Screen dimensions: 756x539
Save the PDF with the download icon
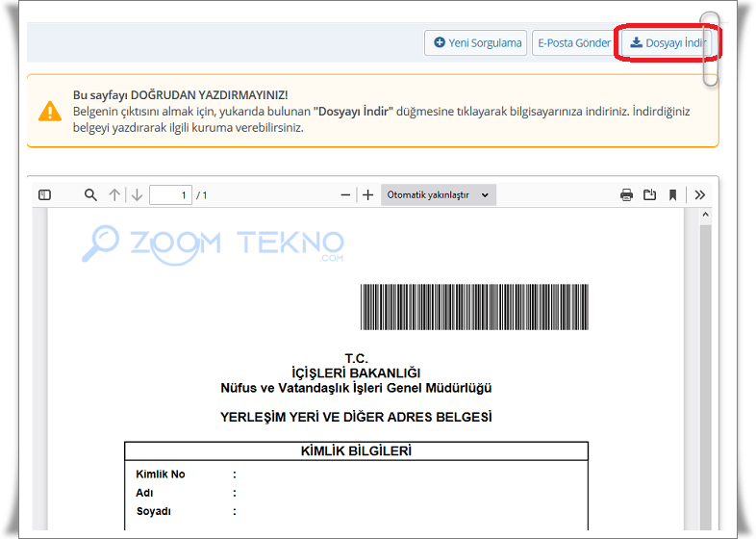click(649, 195)
